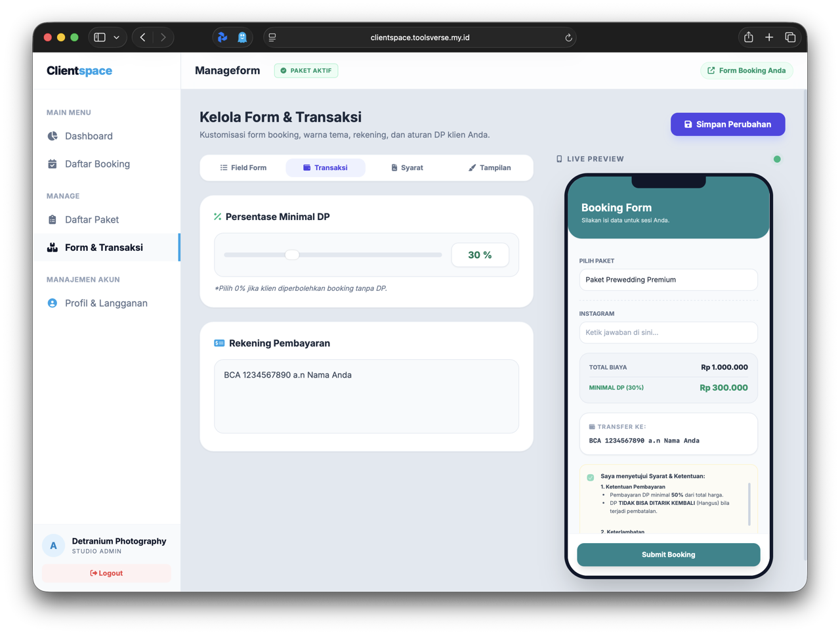Screen dimensions: 840x635
Task: Click the Safari share icon
Action: point(748,37)
